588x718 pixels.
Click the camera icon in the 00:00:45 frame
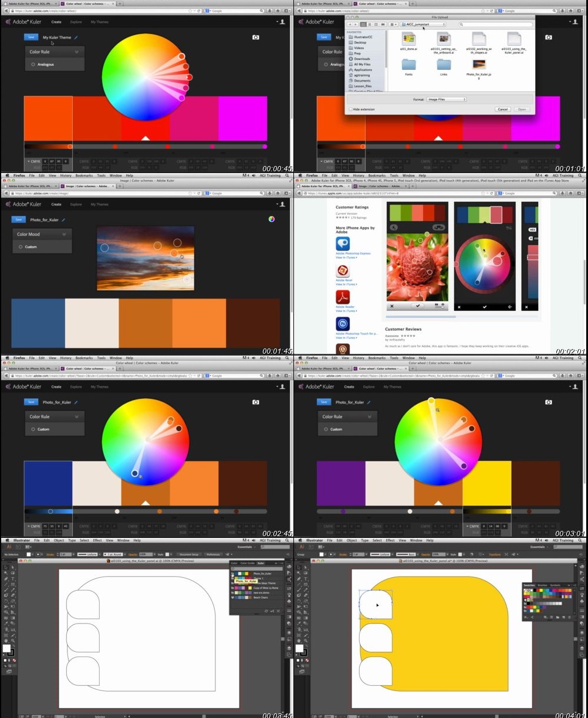(256, 37)
